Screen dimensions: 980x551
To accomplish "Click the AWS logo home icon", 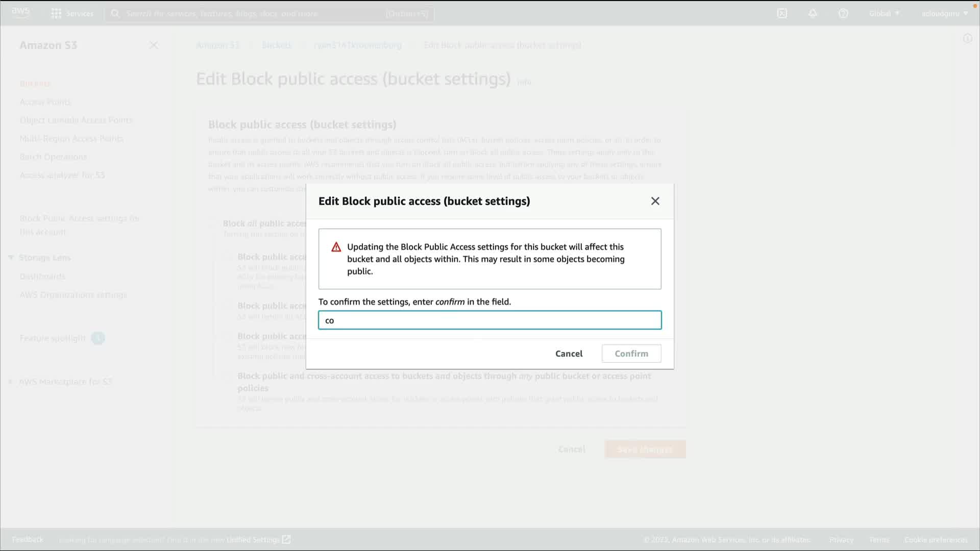I will 20,13.
